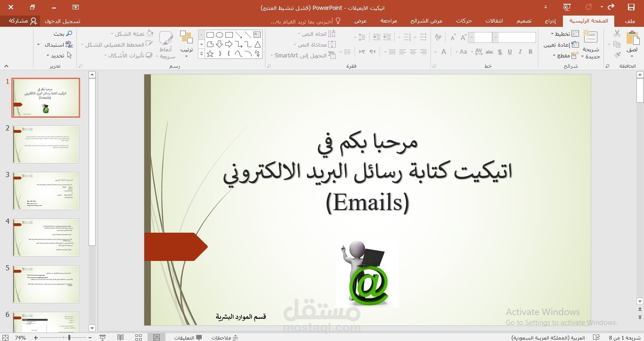Select the oval shape in gallery
The width and height of the screenshot is (644, 341).
coord(220,35)
